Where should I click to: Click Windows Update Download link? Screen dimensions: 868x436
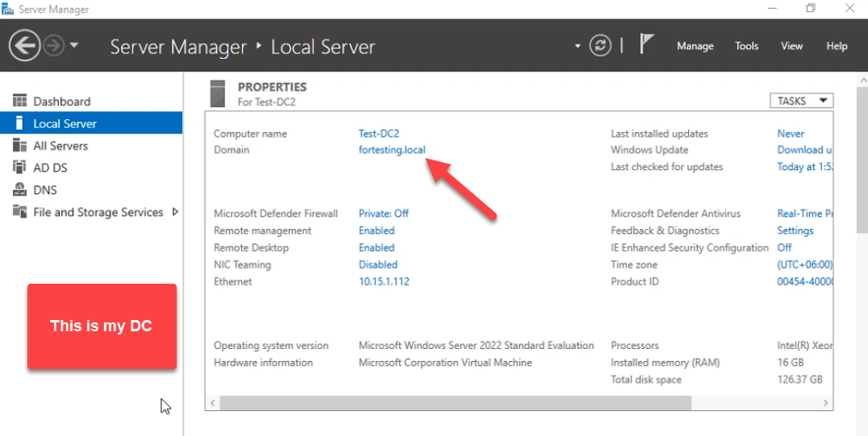[x=804, y=149]
